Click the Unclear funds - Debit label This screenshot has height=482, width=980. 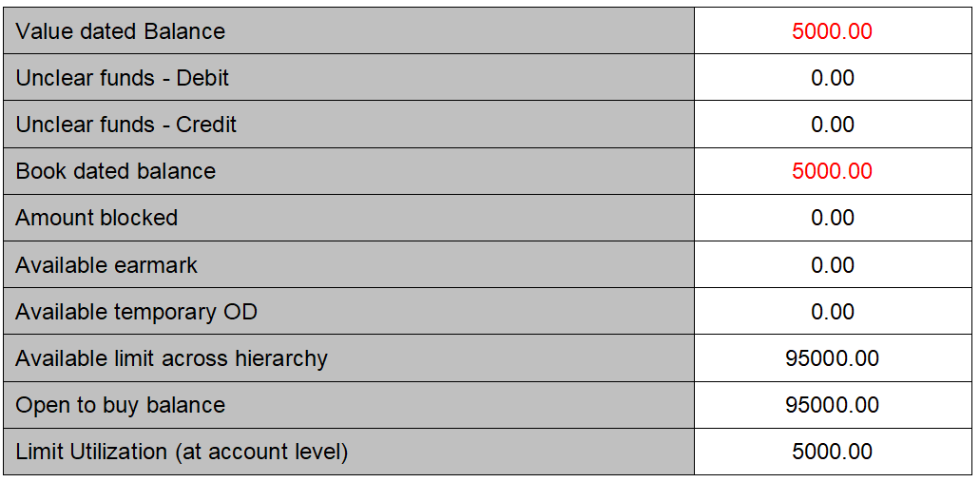pos(123,78)
